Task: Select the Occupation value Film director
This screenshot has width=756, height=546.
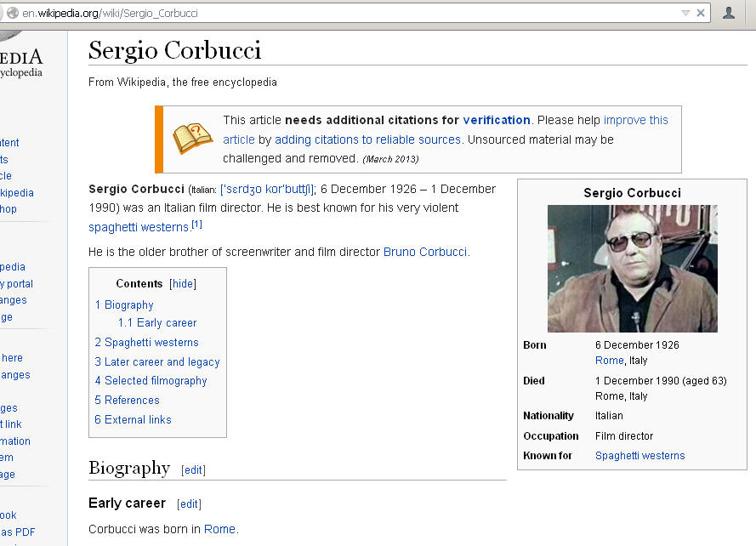Action: pyautogui.click(x=624, y=436)
